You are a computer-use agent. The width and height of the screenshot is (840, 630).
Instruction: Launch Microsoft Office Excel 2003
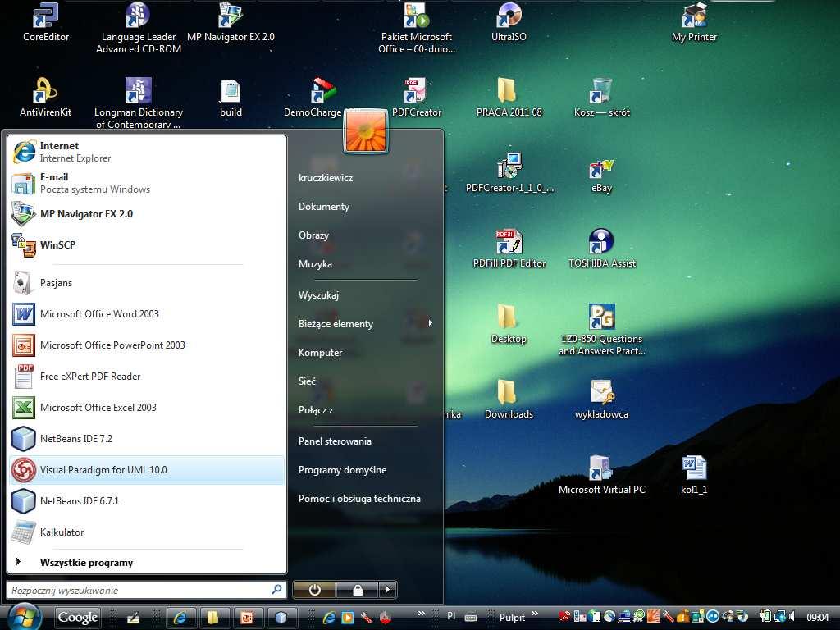[148, 407]
